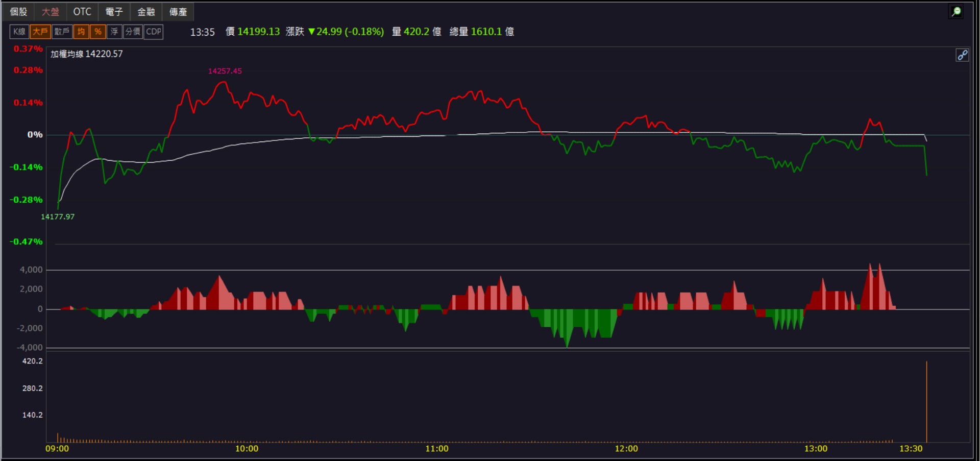
Task: Enable the 散戶 indicator
Action: pos(62,32)
